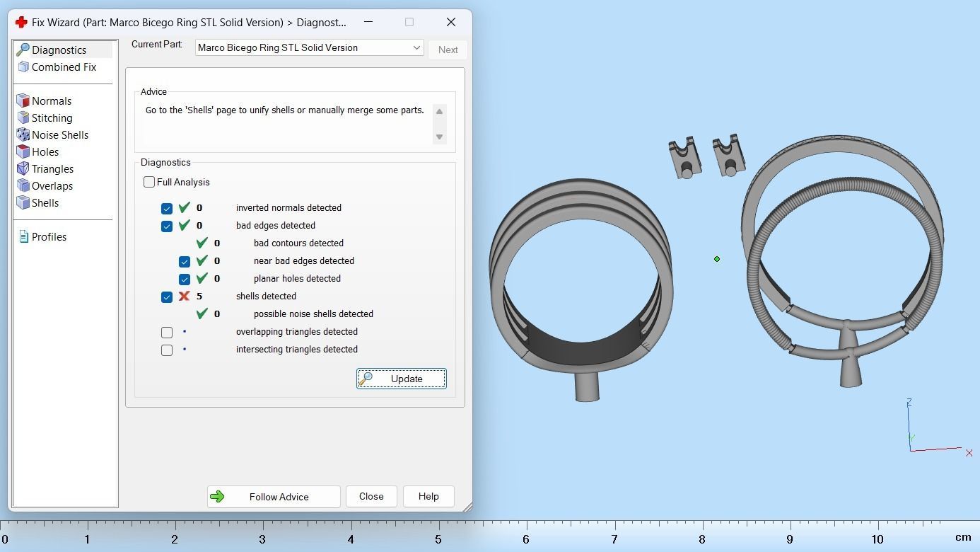Click the Noise Shells icon

23,135
